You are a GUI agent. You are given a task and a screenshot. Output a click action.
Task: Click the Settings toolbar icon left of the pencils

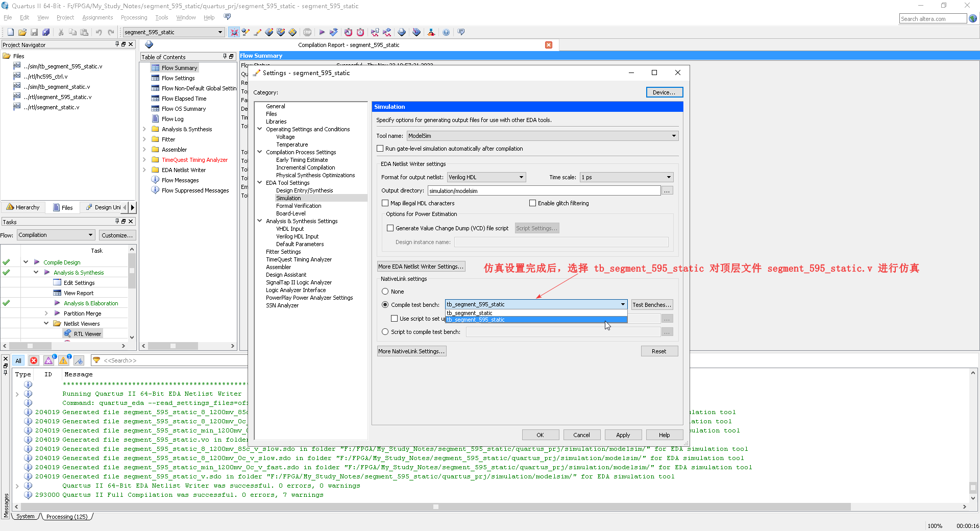(x=234, y=32)
